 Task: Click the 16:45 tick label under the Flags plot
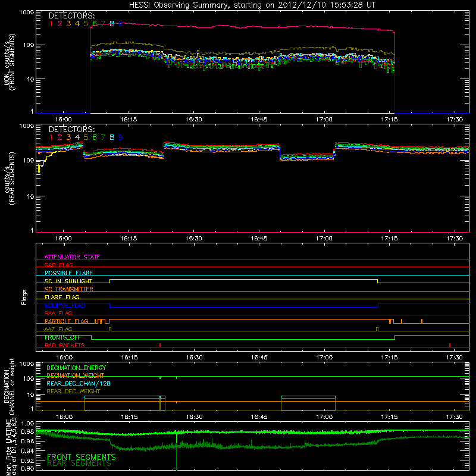click(x=259, y=358)
